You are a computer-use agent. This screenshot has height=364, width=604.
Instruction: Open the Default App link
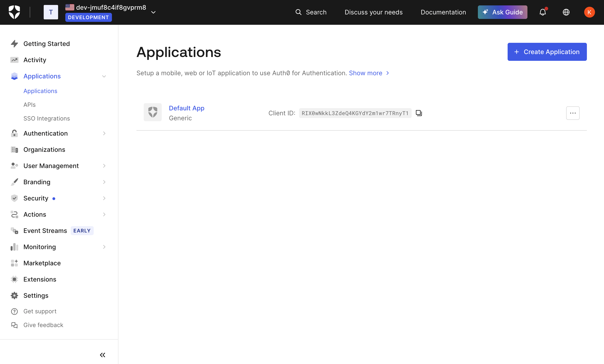click(x=186, y=108)
